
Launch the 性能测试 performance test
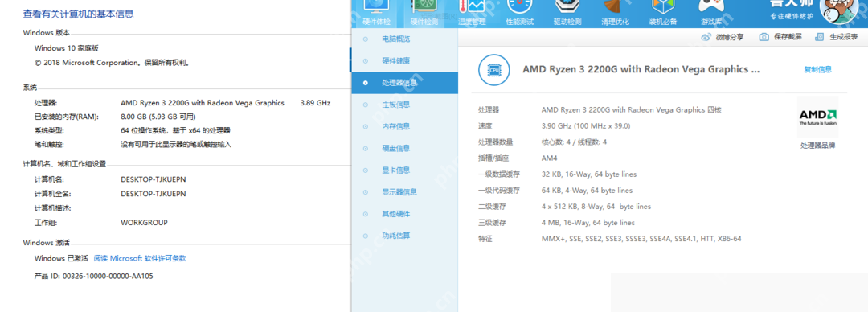point(520,14)
